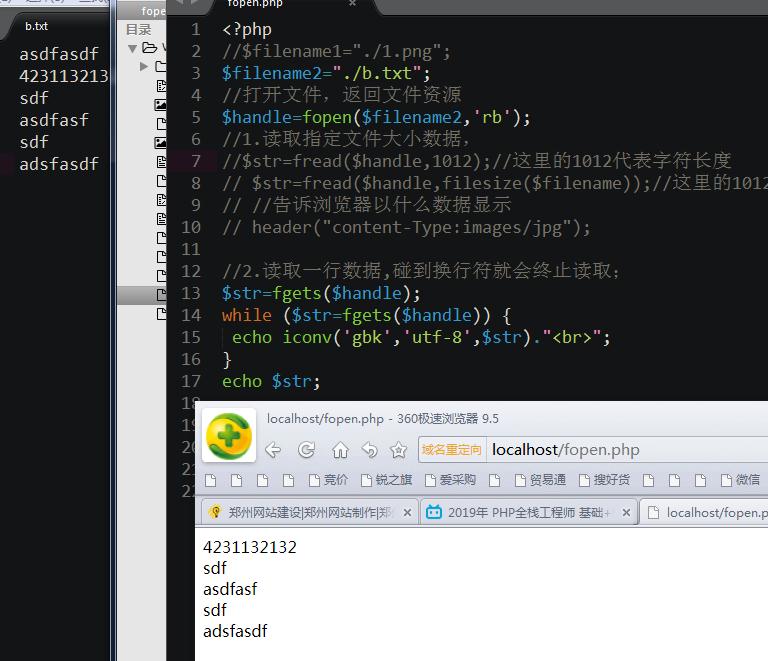Click 'asdfasf' in the browser output

point(230,589)
